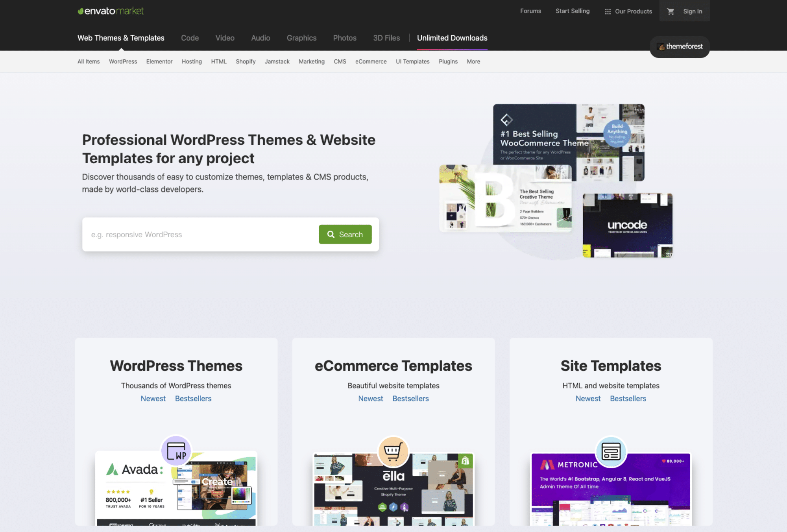Open Hosting submenu item
The image size is (787, 532).
tap(192, 61)
